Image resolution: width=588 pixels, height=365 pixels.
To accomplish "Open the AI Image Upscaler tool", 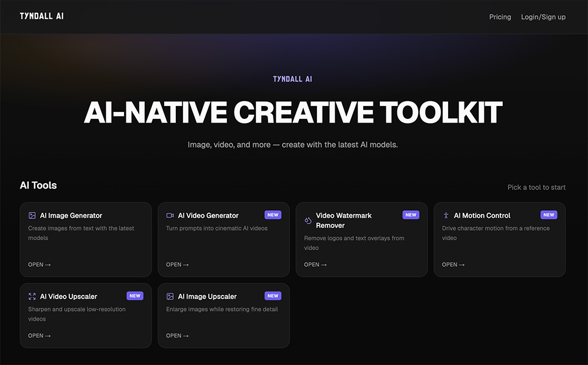I will coord(178,336).
